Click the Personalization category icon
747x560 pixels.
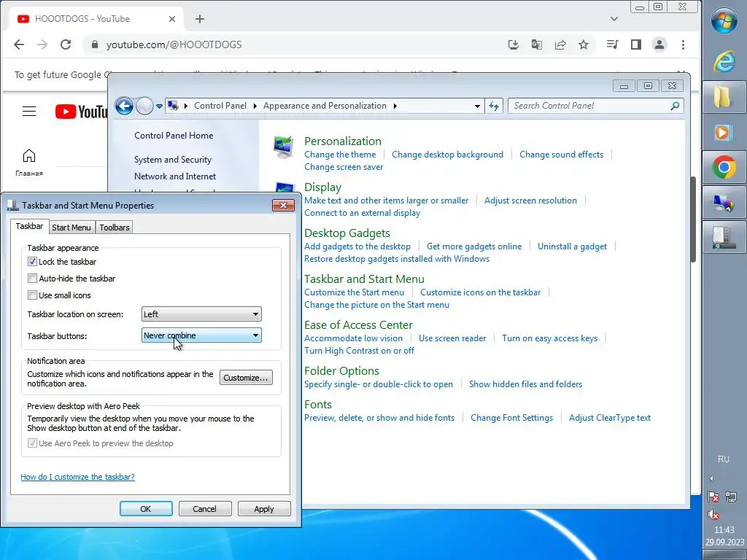[284, 147]
